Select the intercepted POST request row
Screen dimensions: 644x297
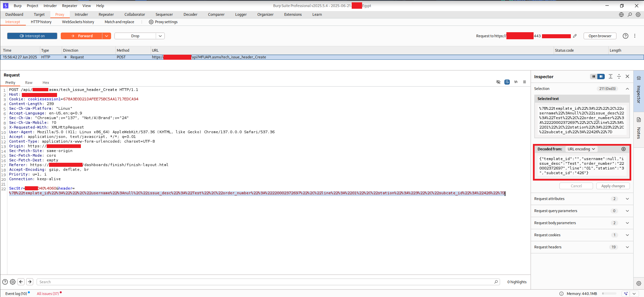click(x=322, y=57)
